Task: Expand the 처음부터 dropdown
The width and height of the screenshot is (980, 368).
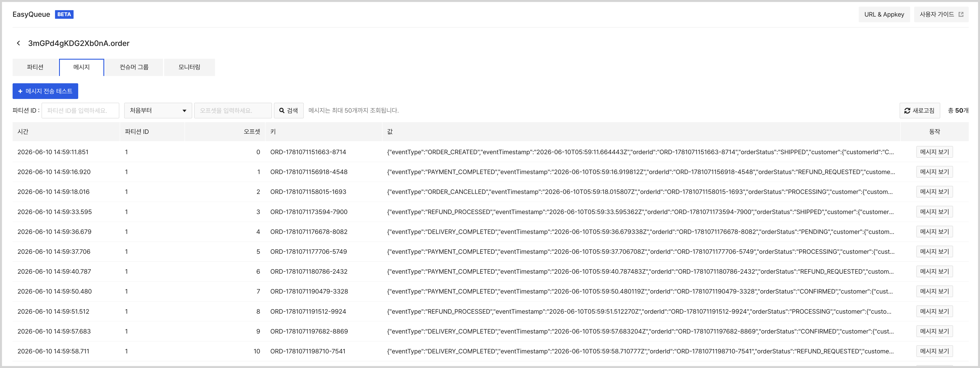Action: (158, 111)
